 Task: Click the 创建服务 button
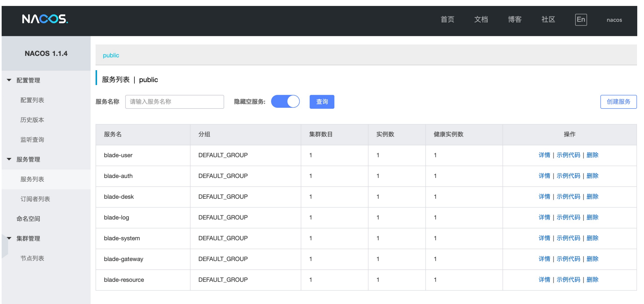coord(618,102)
